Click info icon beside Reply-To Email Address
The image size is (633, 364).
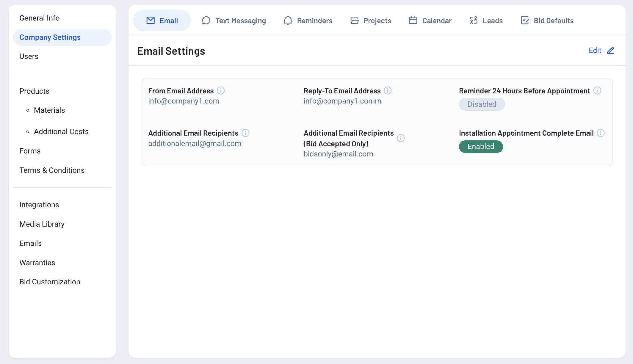coord(388,90)
